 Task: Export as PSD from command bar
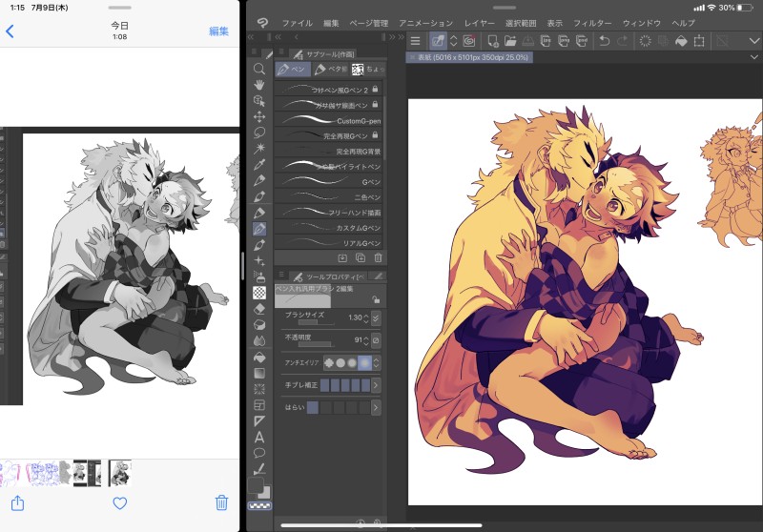point(582,41)
